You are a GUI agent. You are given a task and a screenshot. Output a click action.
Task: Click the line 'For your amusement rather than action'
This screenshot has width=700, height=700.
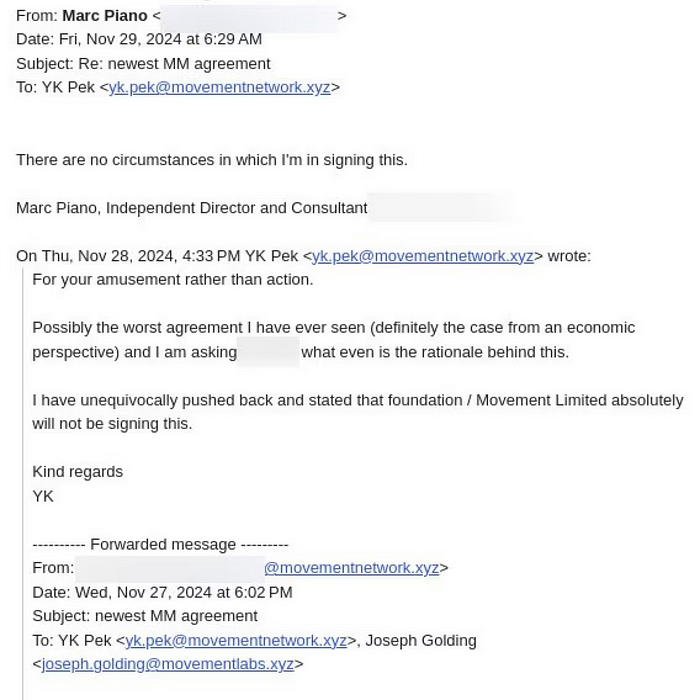point(173,280)
